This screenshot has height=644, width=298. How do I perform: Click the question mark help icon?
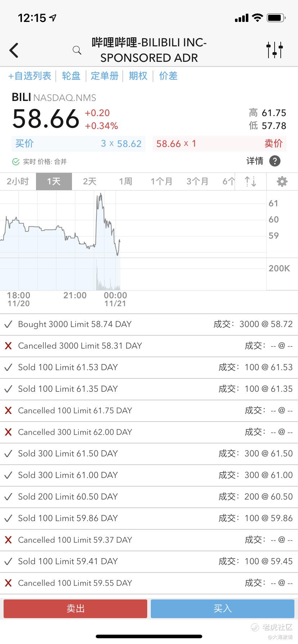(x=275, y=161)
